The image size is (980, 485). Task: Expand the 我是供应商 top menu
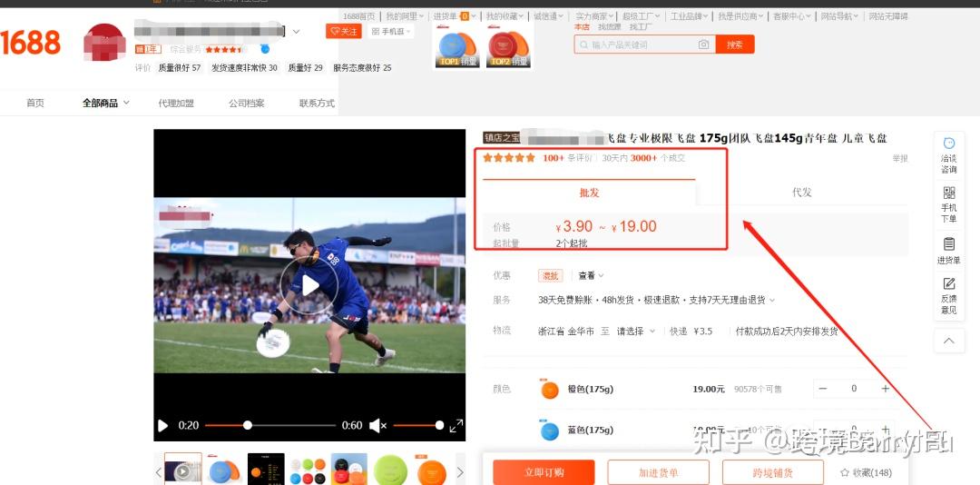point(741,16)
